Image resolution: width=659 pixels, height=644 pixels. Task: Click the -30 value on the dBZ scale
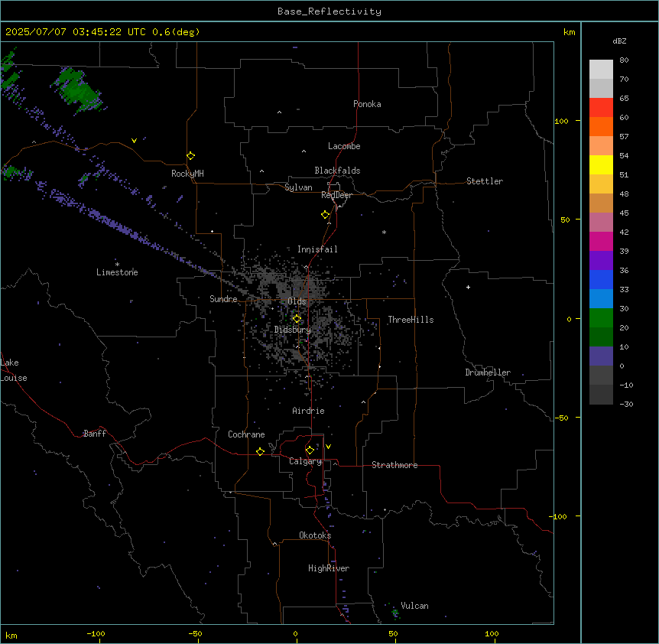[626, 405]
